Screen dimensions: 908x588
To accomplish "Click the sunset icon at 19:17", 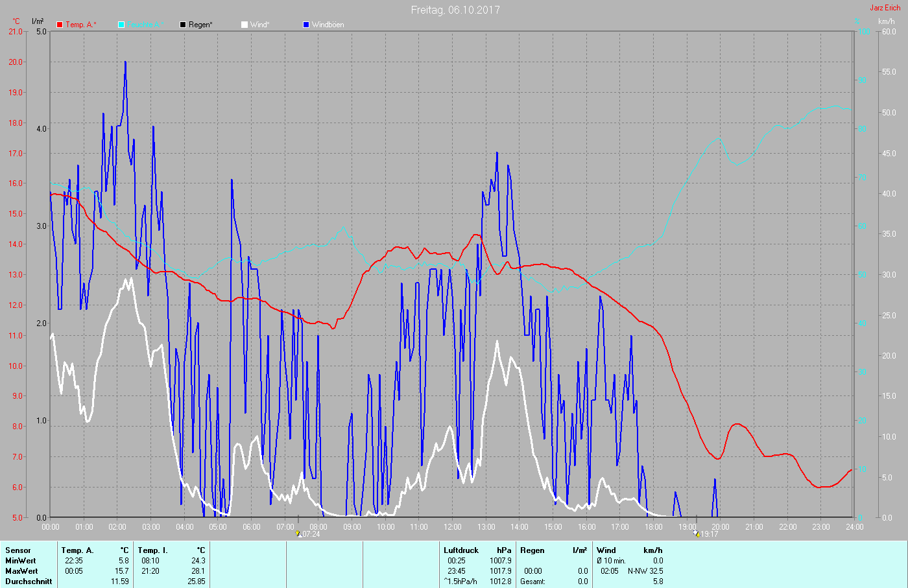I will [x=696, y=534].
